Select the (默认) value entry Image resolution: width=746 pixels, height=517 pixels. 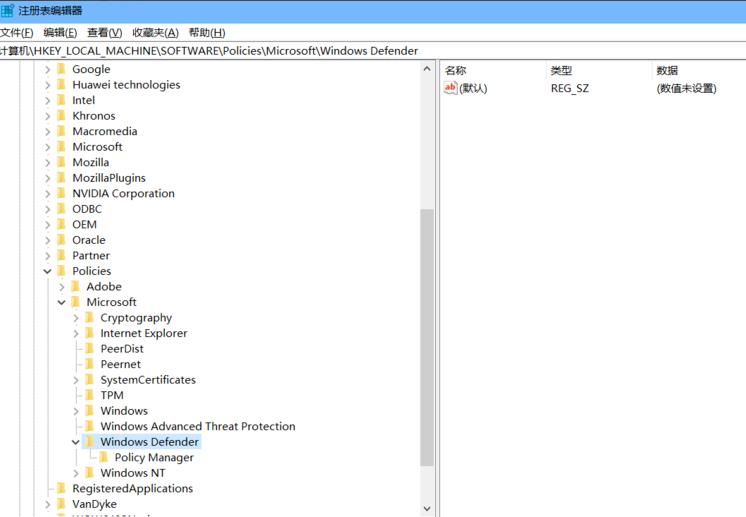click(473, 88)
